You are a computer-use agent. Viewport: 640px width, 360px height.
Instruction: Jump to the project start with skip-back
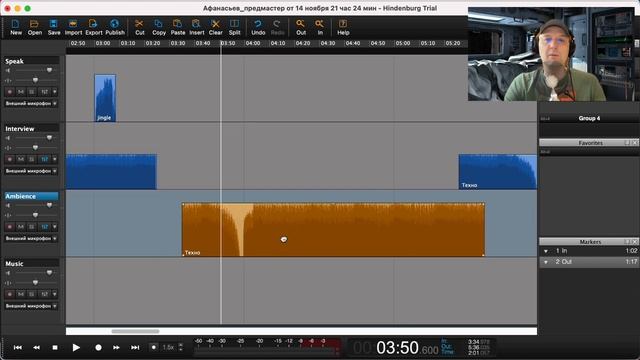click(x=18, y=347)
